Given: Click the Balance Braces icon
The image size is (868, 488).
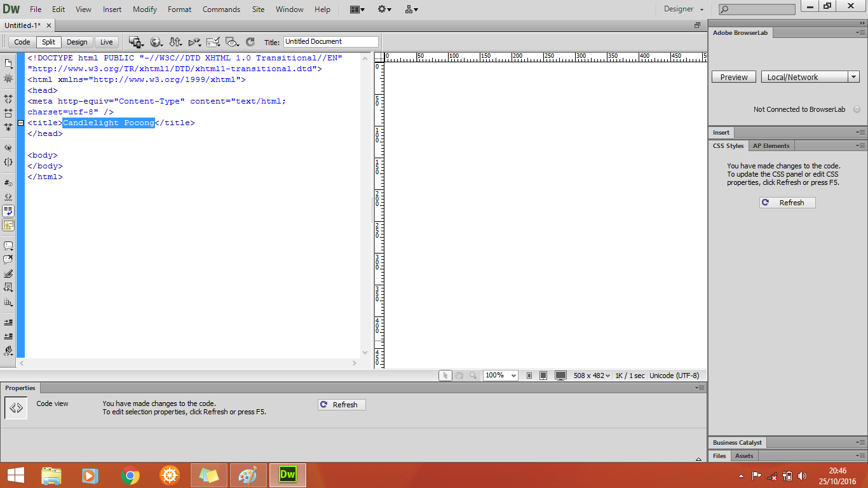Looking at the screenshot, I should (x=8, y=162).
